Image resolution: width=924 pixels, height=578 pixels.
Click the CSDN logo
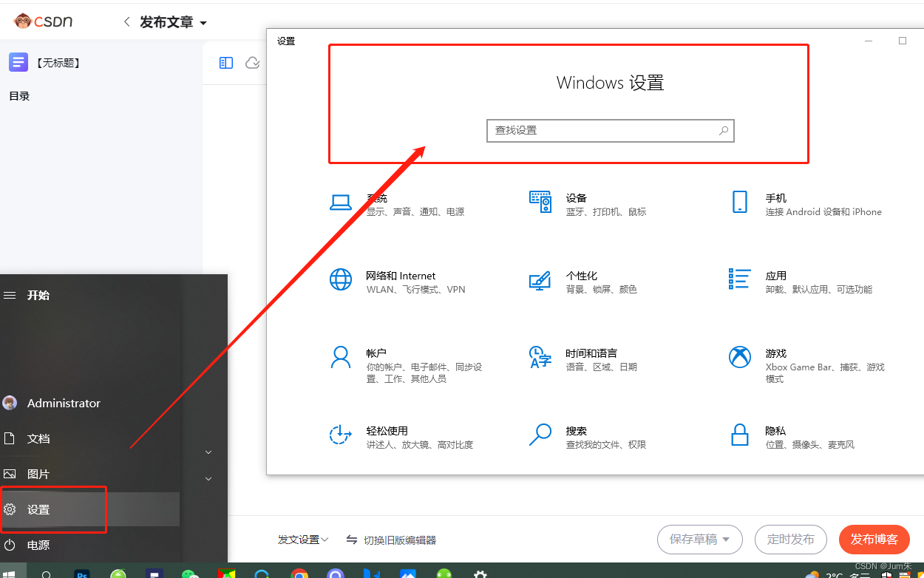pyautogui.click(x=44, y=21)
